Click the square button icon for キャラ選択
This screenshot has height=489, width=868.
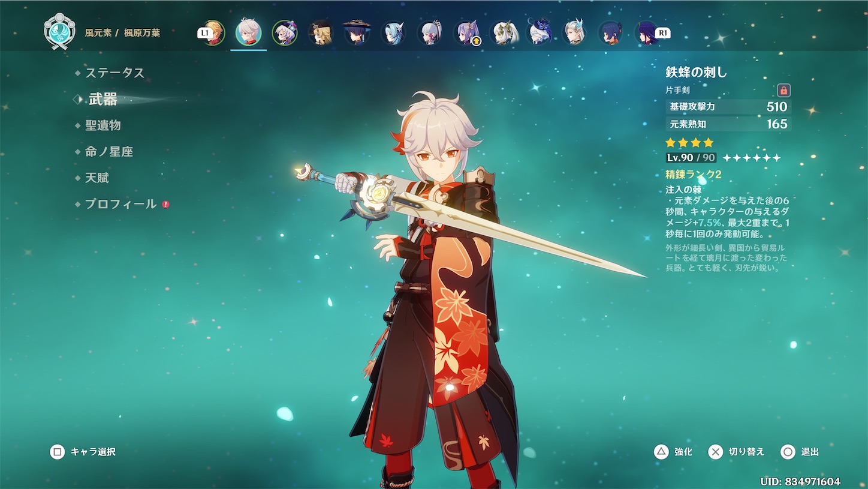[58, 452]
